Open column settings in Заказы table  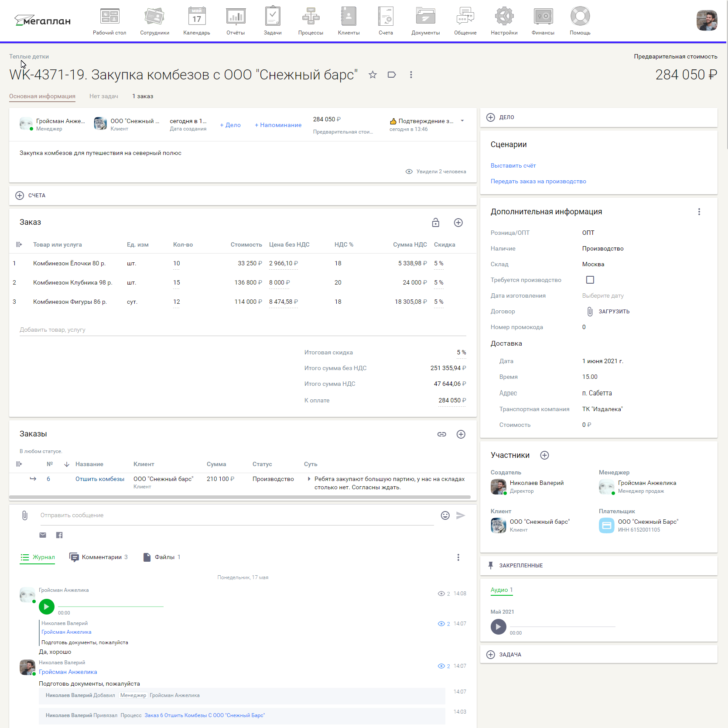point(19,464)
